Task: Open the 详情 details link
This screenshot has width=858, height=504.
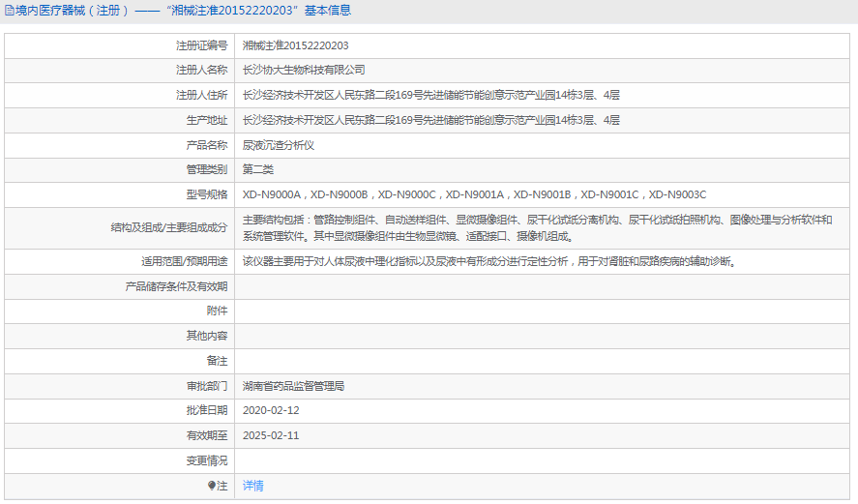Action: [252, 486]
